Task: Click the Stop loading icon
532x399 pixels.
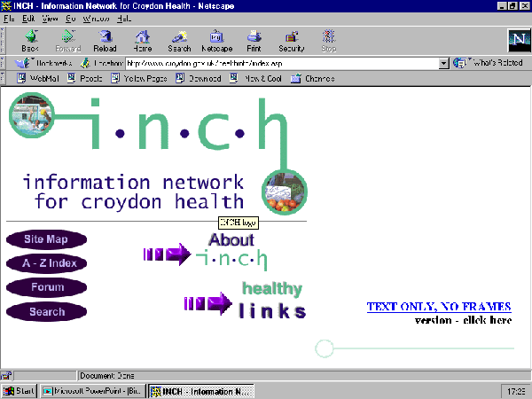Action: coord(329,41)
